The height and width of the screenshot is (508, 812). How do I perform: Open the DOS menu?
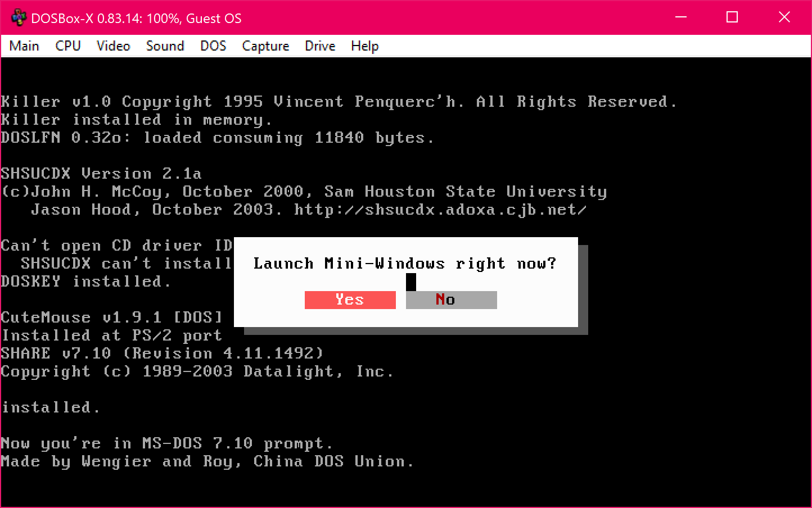point(213,46)
